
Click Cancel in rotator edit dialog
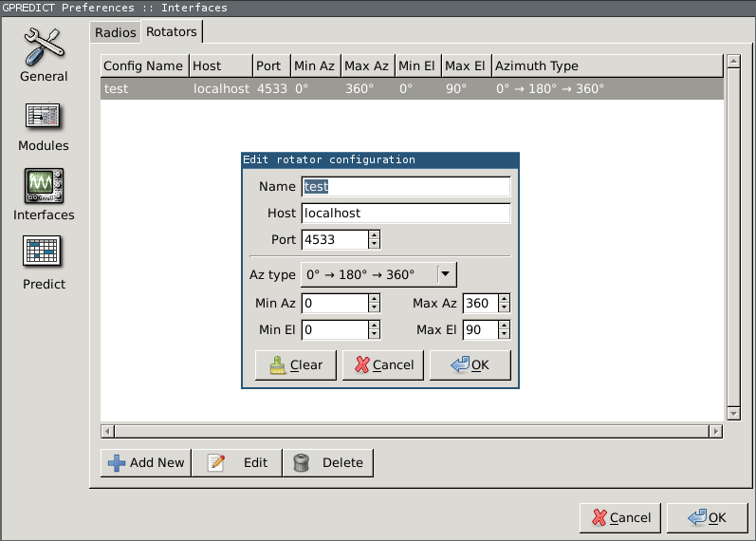[382, 364]
